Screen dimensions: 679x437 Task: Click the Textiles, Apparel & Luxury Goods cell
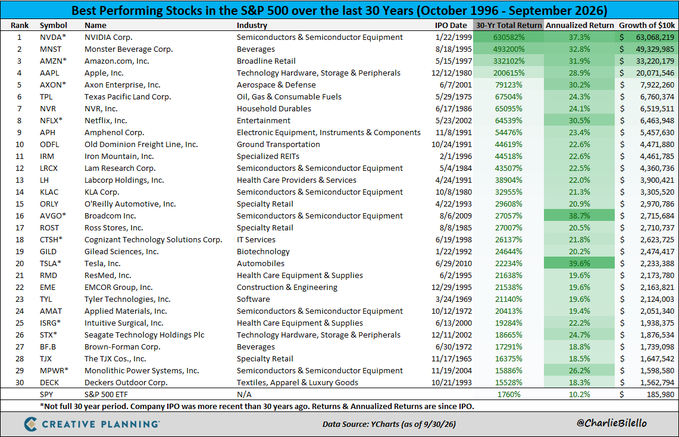(297, 382)
